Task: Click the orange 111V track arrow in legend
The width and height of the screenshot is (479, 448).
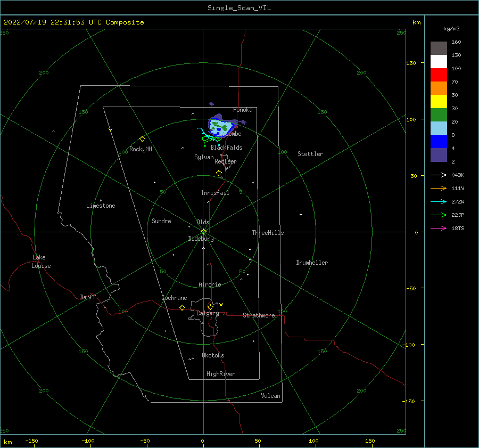Action: coord(439,189)
